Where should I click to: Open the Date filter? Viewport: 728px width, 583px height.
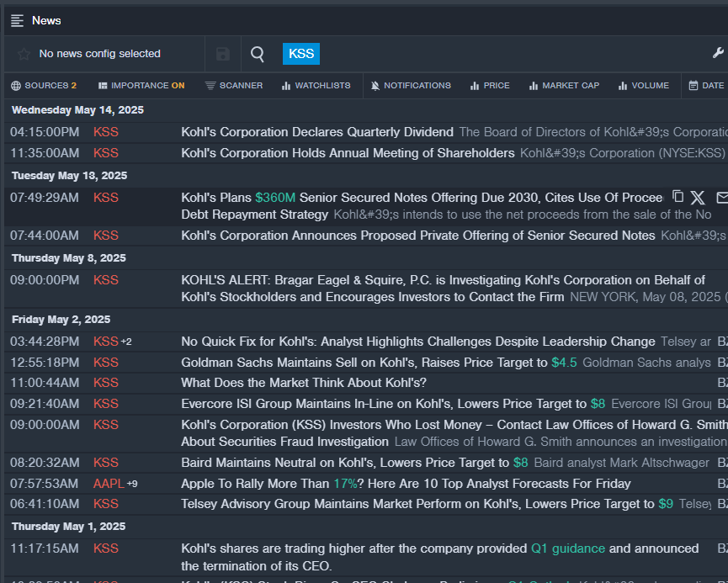[x=706, y=86]
